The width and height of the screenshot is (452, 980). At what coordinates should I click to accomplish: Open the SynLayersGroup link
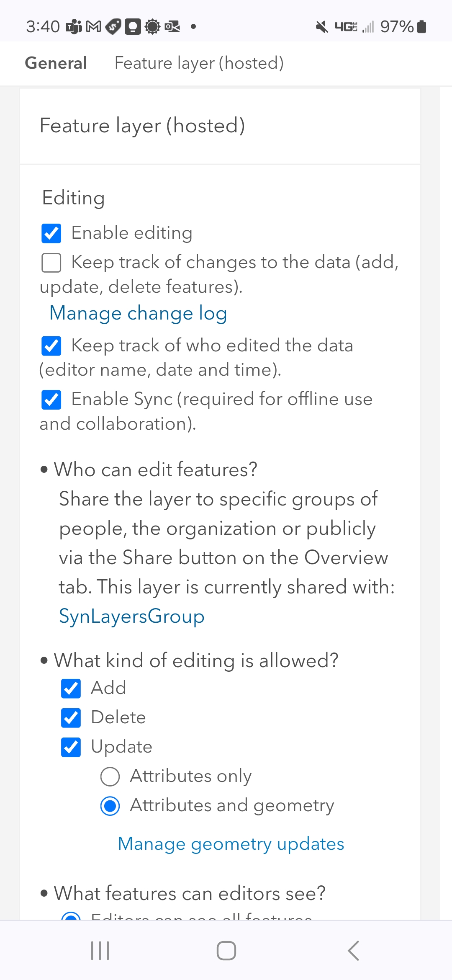point(132,616)
